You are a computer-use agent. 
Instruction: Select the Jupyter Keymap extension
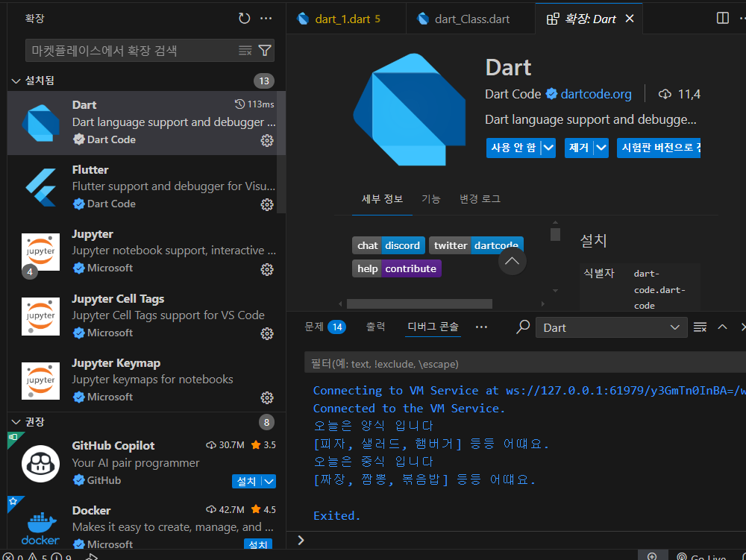(x=146, y=380)
